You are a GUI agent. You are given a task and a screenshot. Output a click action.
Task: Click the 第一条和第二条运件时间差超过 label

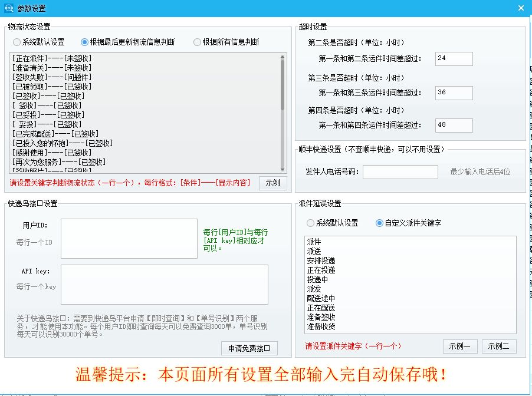click(370, 59)
